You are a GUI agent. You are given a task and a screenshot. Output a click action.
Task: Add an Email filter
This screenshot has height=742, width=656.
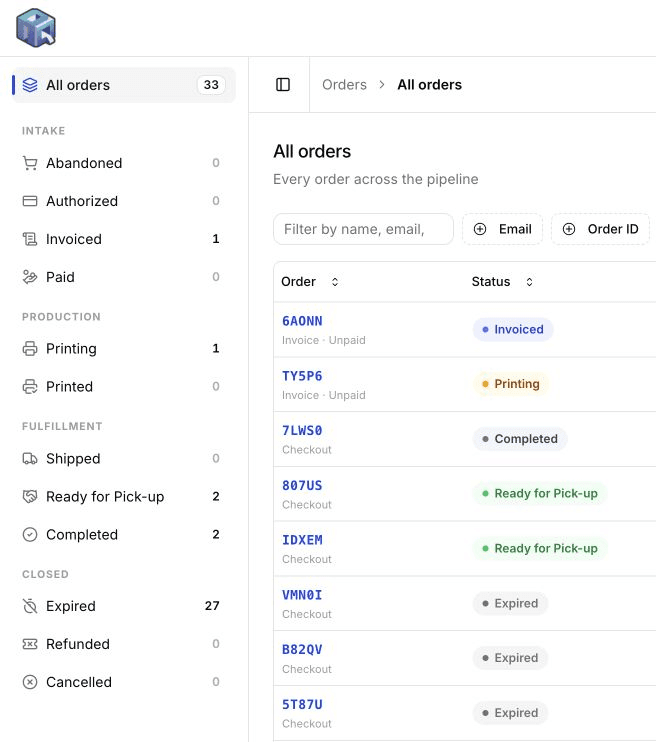(503, 229)
